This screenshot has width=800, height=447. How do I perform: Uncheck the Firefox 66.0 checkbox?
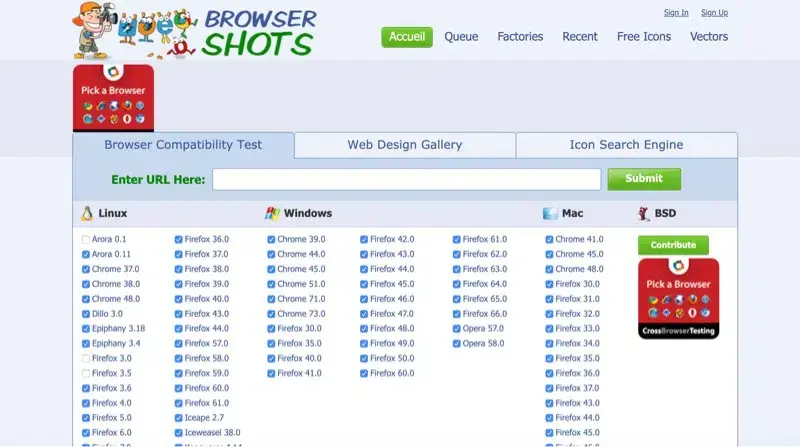pos(457,314)
